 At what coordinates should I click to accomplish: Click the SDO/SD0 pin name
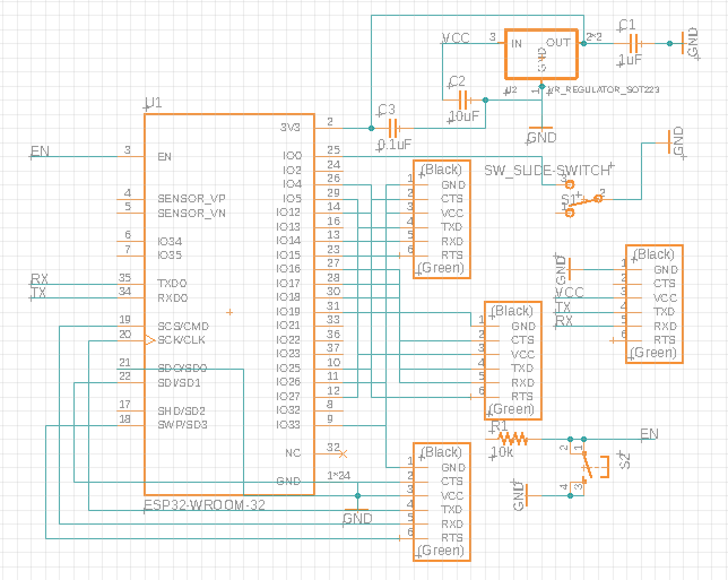click(183, 368)
